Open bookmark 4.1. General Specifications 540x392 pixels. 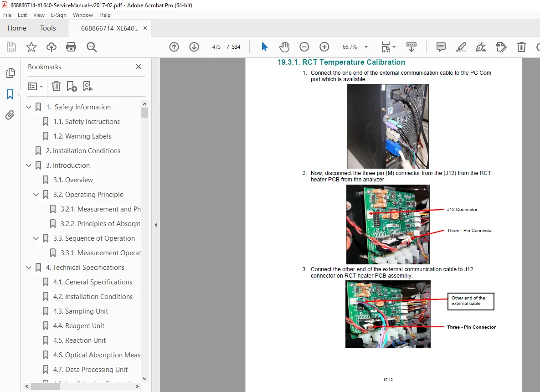coord(93,282)
